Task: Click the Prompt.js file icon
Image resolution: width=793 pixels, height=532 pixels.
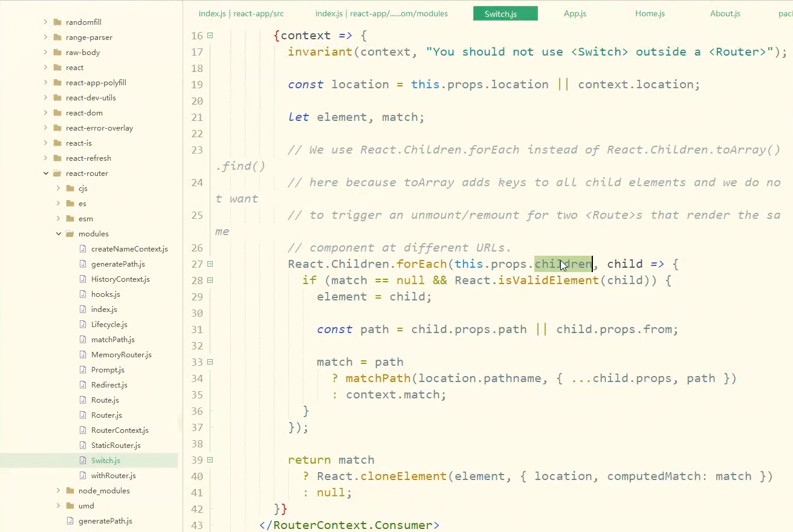Action: click(83, 369)
